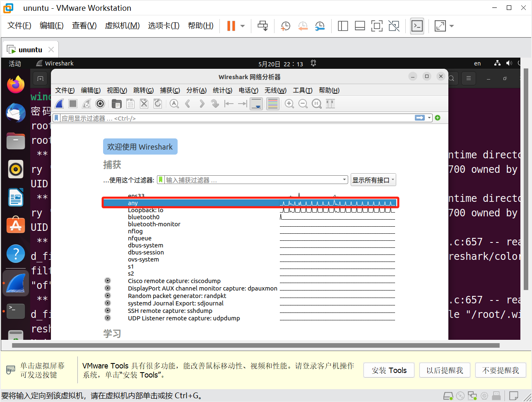The width and height of the screenshot is (532, 402).
Task: Click the save capture file icon
Action: click(x=130, y=104)
